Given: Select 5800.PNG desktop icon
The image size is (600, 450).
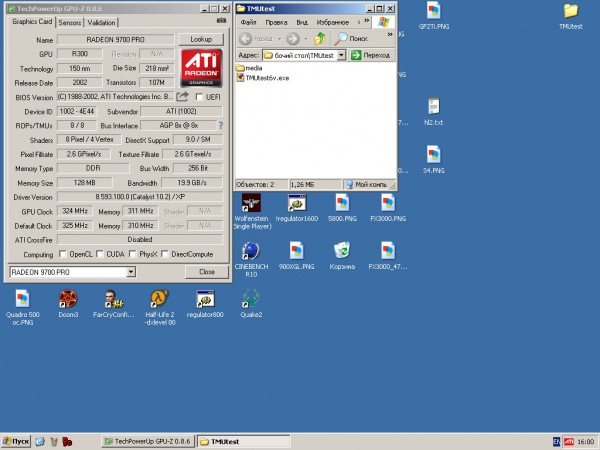Looking at the screenshot, I should [342, 207].
